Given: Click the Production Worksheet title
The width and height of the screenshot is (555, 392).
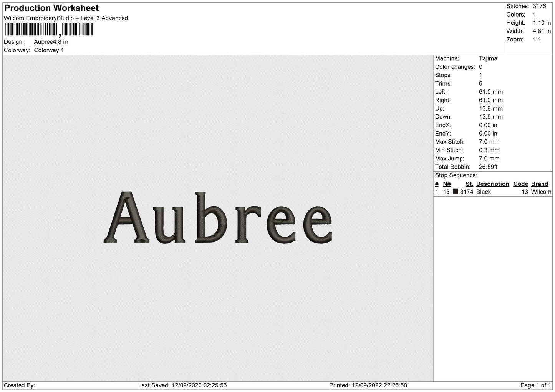Looking at the screenshot, I should (51, 8).
